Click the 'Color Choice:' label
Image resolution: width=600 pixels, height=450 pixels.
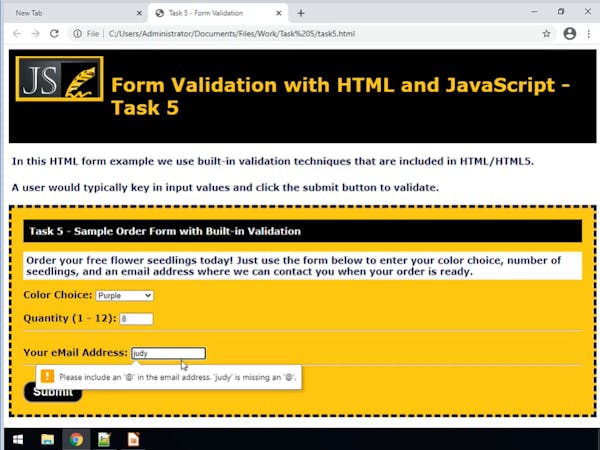pyautogui.click(x=58, y=295)
